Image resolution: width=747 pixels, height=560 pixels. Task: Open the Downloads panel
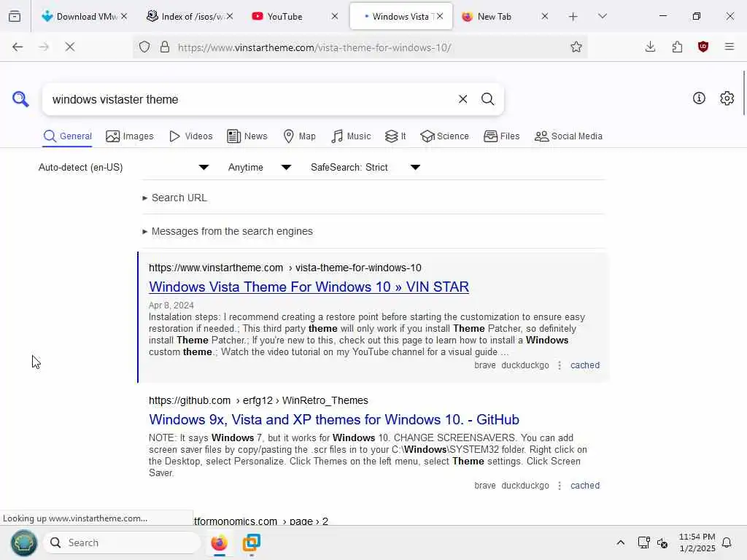pos(650,47)
